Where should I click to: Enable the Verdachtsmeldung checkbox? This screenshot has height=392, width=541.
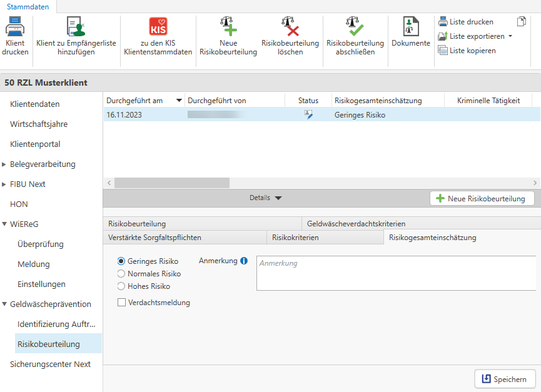coord(122,303)
